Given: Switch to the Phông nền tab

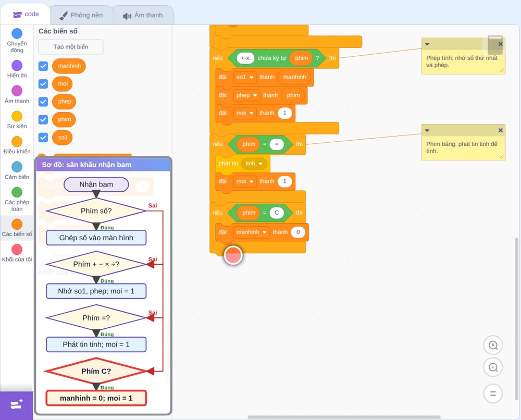Looking at the screenshot, I should pos(81,15).
